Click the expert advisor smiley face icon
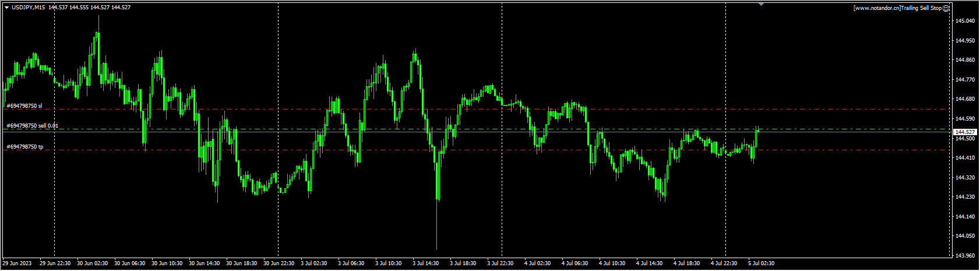Image resolution: width=980 pixels, height=271 pixels. [946, 8]
